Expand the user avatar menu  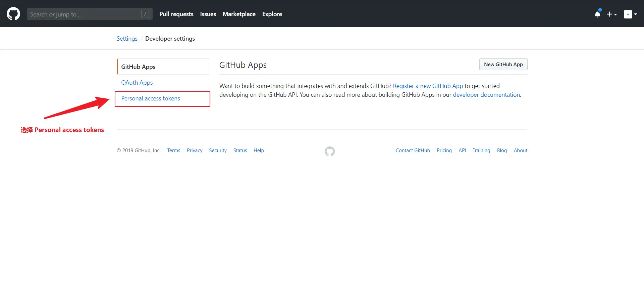(x=630, y=14)
